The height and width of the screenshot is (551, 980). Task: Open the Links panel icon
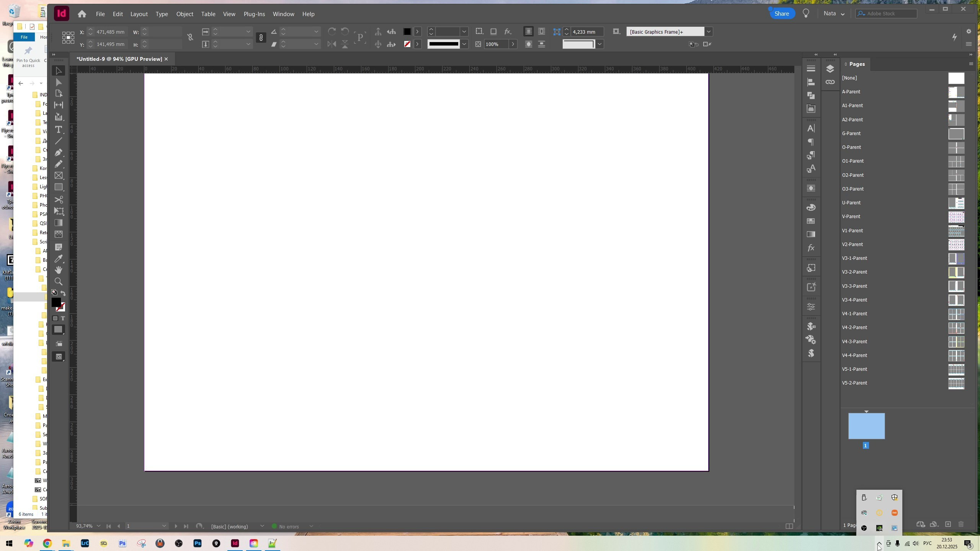[830, 82]
